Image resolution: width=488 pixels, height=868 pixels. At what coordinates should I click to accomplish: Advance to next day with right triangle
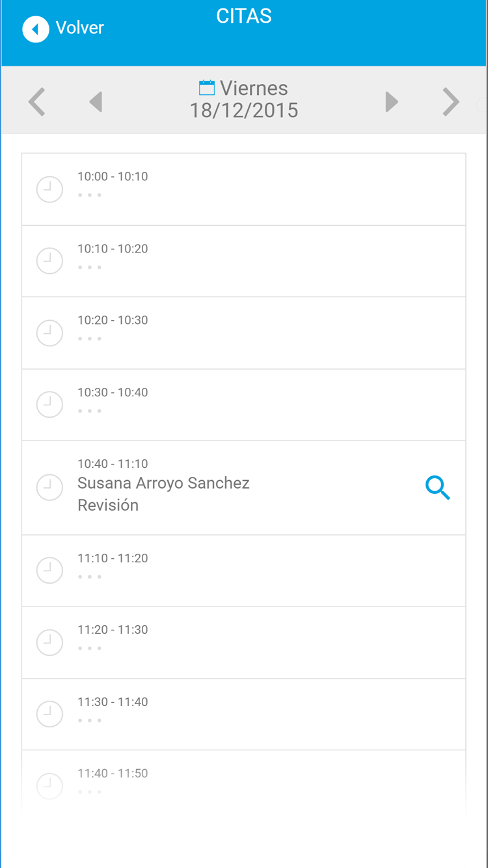coord(391,102)
